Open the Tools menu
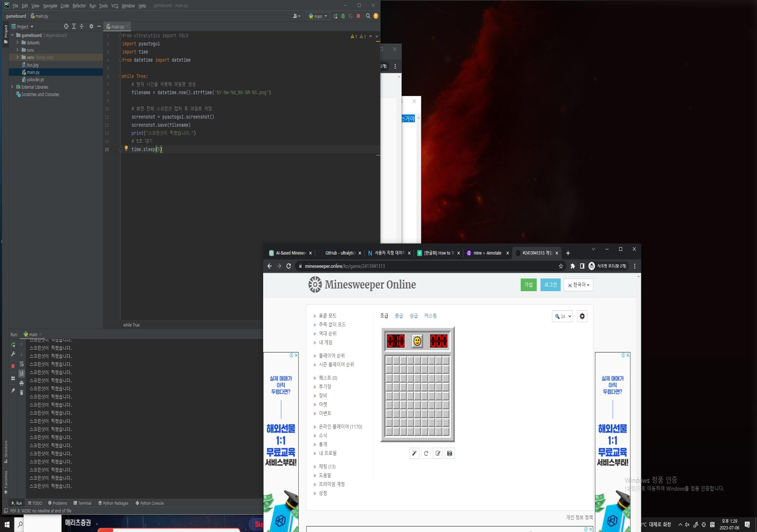The width and height of the screenshot is (757, 532). 103,6
